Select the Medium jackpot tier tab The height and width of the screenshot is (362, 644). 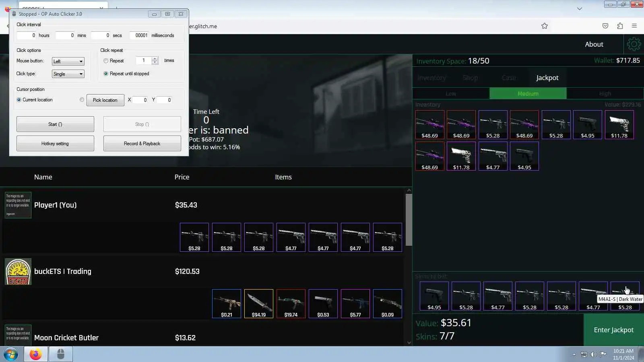pyautogui.click(x=528, y=93)
